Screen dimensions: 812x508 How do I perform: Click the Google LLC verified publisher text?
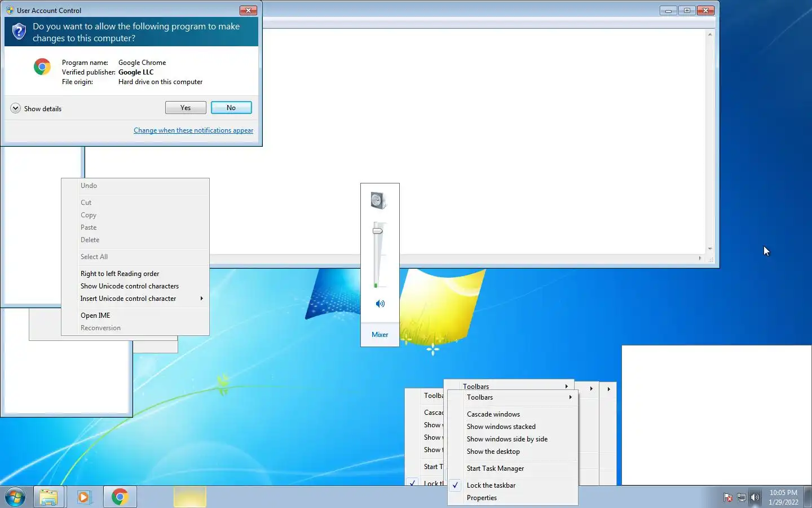pos(136,72)
